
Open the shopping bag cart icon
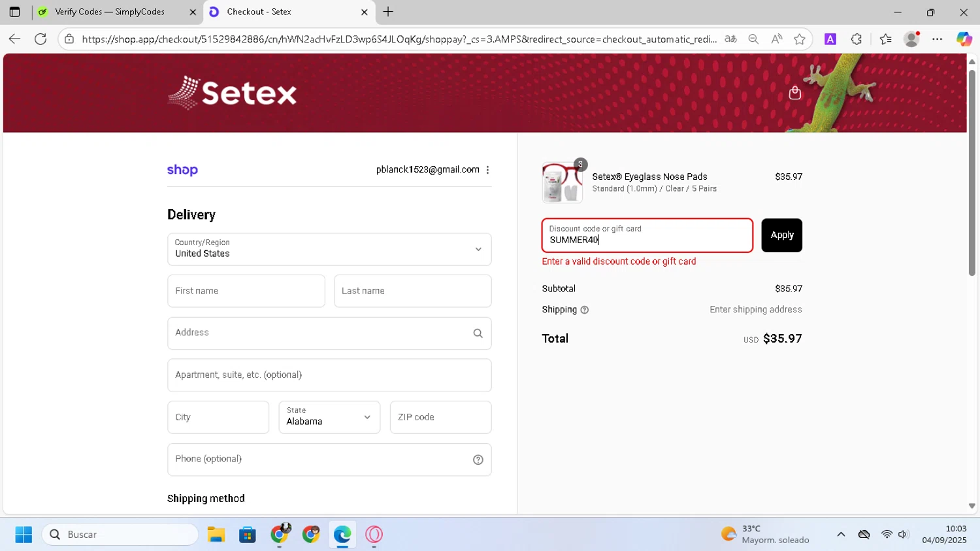tap(794, 93)
